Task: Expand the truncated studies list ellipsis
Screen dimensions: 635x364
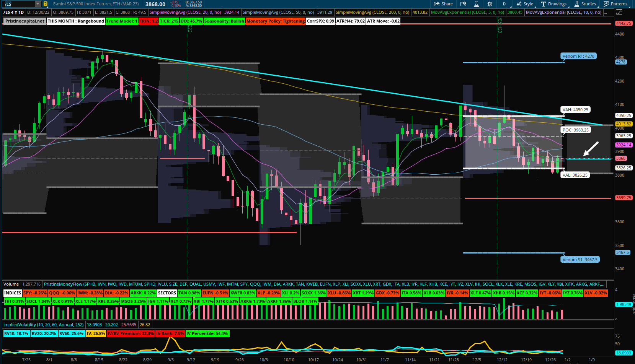Action: (x=606, y=13)
